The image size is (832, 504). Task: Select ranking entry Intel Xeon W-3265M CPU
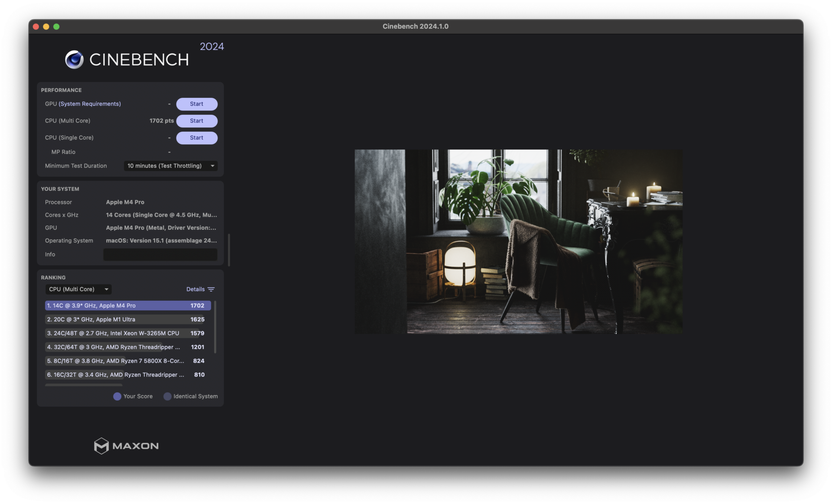[128, 334]
